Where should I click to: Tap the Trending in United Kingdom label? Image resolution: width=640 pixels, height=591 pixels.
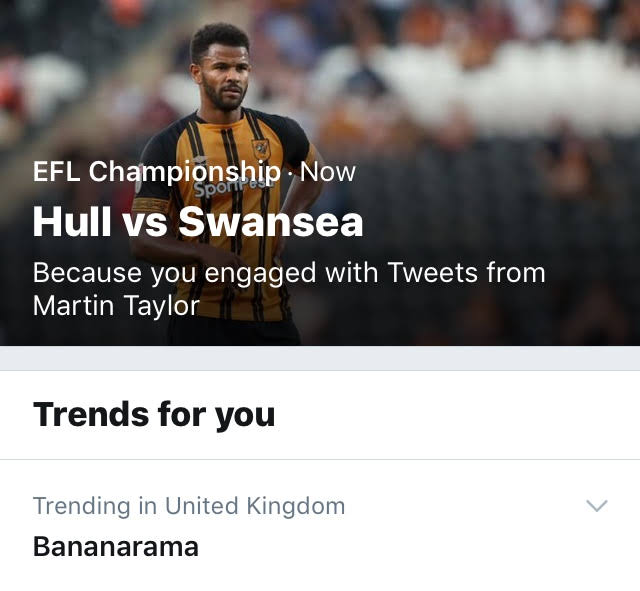coord(188,506)
